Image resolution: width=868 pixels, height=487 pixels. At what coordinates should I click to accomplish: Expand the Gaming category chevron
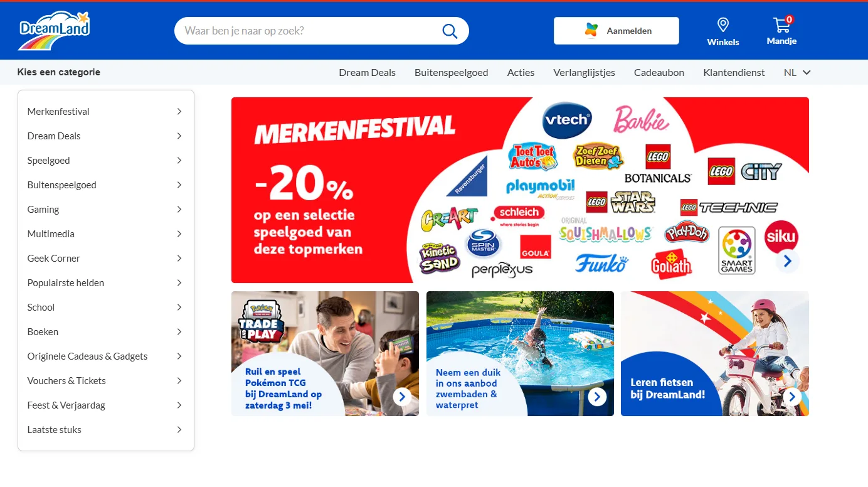(179, 209)
